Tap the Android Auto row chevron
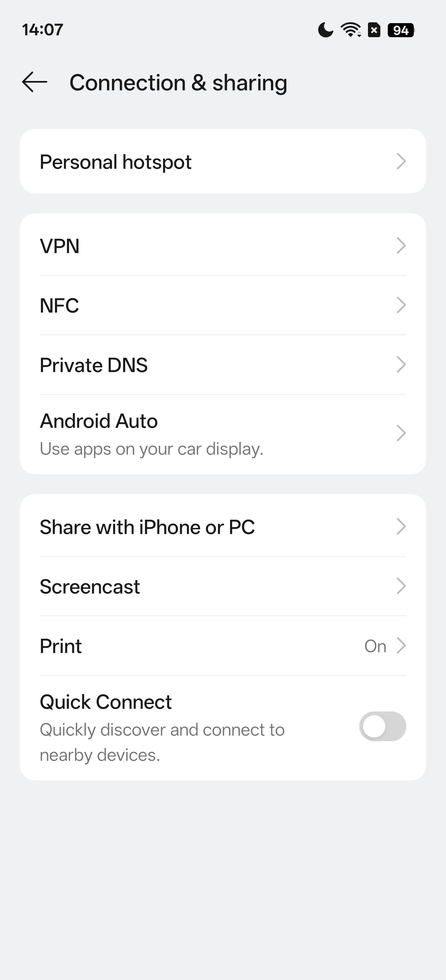Viewport: 446px width, 980px height. pos(401,433)
